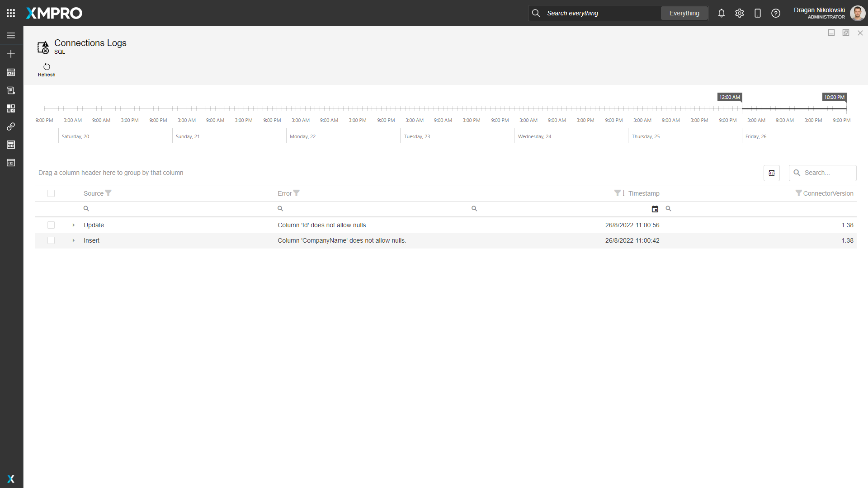Screen dimensions: 868x488
Task: Check the checkbox on the Update row
Action: pos(51,225)
